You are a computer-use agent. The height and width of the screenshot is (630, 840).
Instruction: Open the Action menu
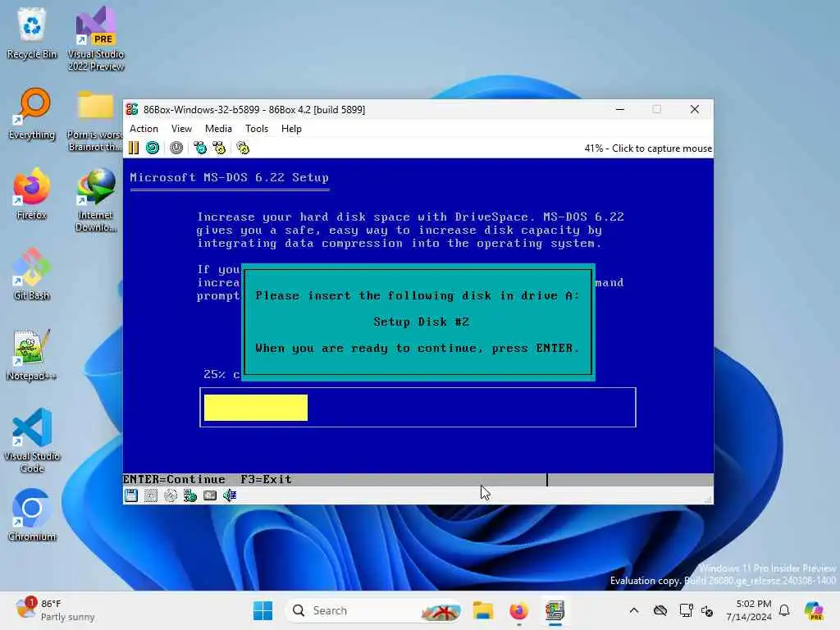click(144, 129)
